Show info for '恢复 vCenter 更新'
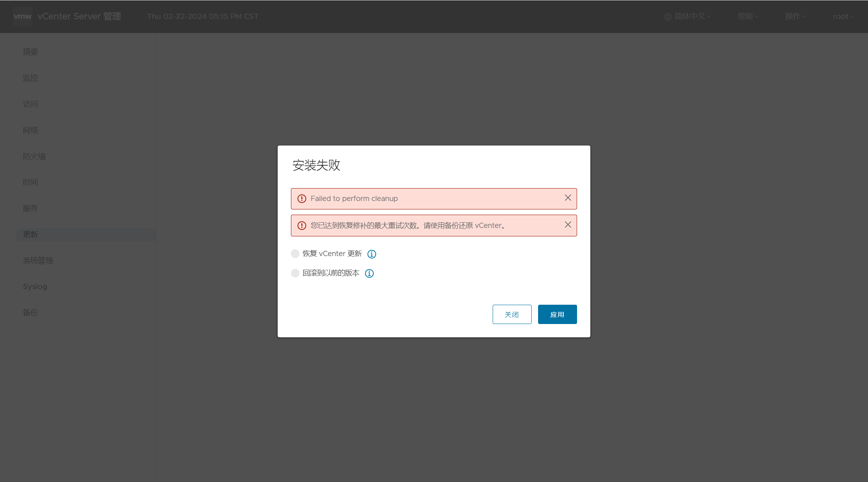868x482 pixels. coord(372,254)
